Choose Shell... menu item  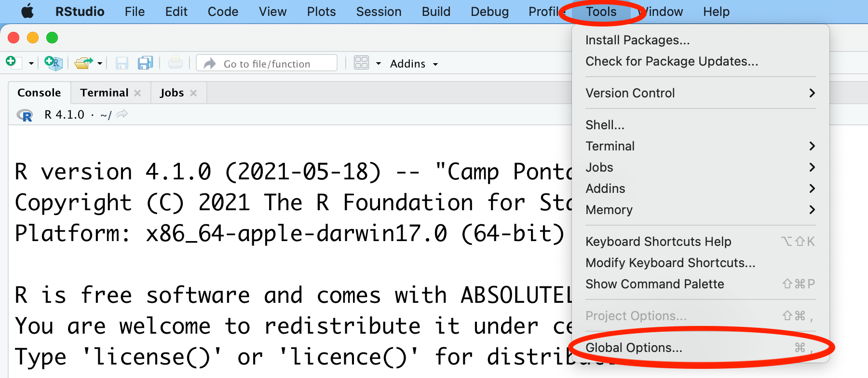pos(700,125)
